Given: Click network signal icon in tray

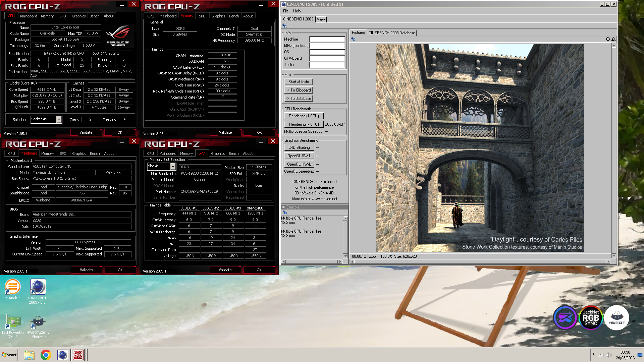Looking at the screenshot, I should coord(601,355).
